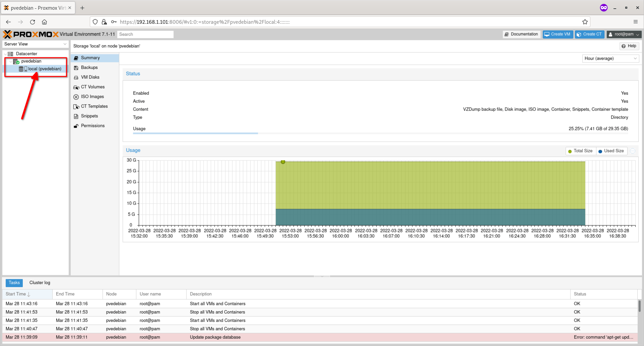Click into the Proxmox search field
Viewport: 644px width, 346px height.
tap(145, 34)
